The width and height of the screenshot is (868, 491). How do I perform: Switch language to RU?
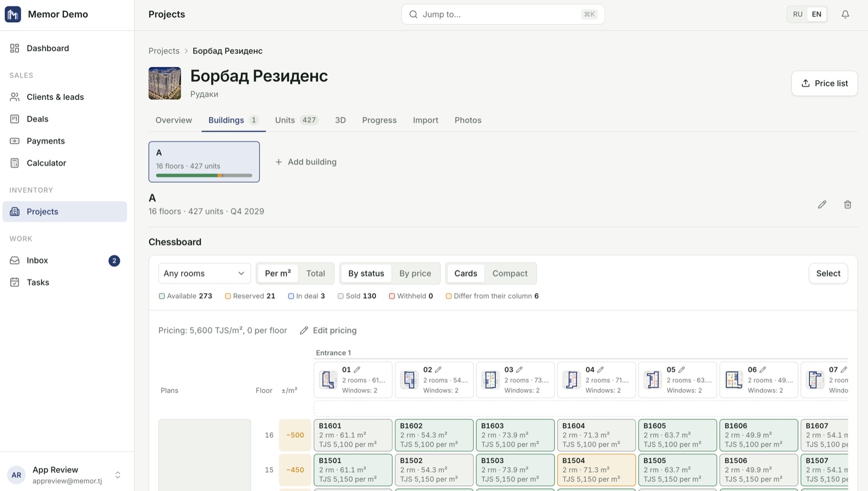[797, 14]
